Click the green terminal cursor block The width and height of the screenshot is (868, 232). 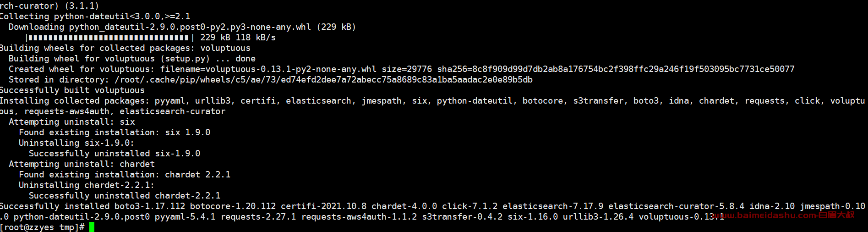[92, 227]
